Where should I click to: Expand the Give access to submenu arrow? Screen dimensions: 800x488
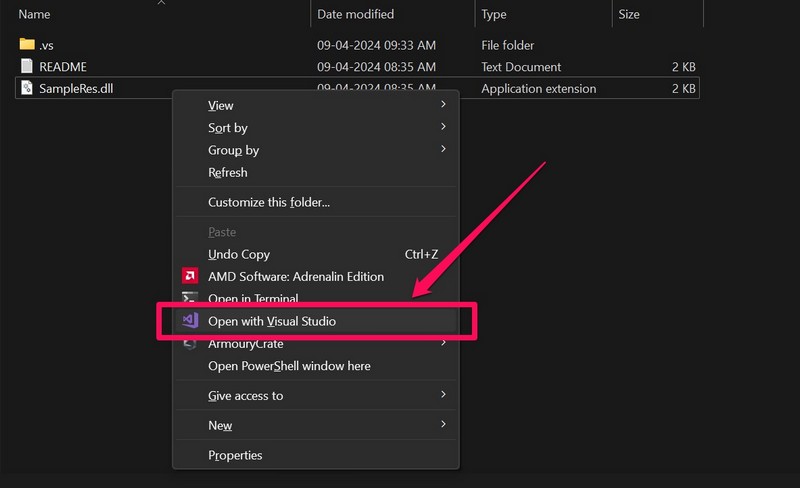pos(443,395)
